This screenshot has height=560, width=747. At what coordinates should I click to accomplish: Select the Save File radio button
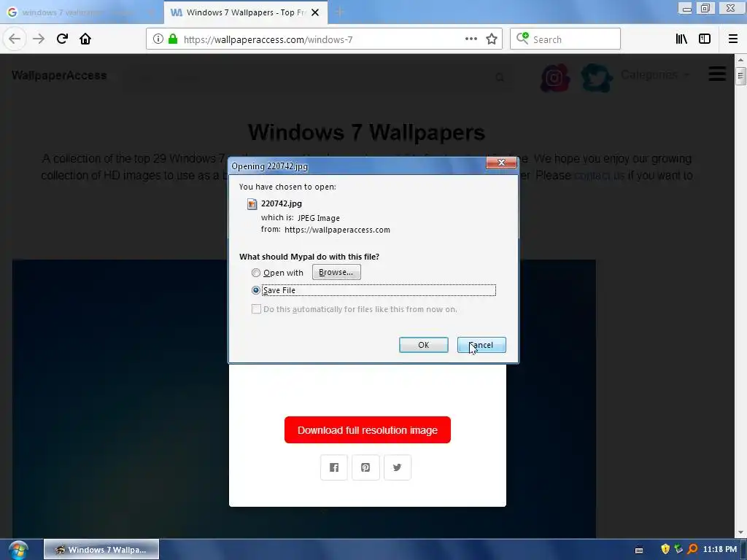[x=256, y=290]
